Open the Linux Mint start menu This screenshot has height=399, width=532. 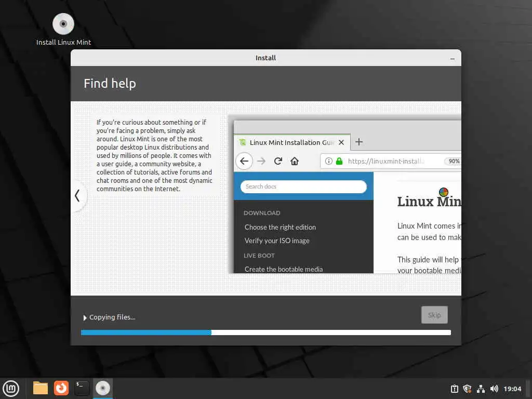coord(11,389)
